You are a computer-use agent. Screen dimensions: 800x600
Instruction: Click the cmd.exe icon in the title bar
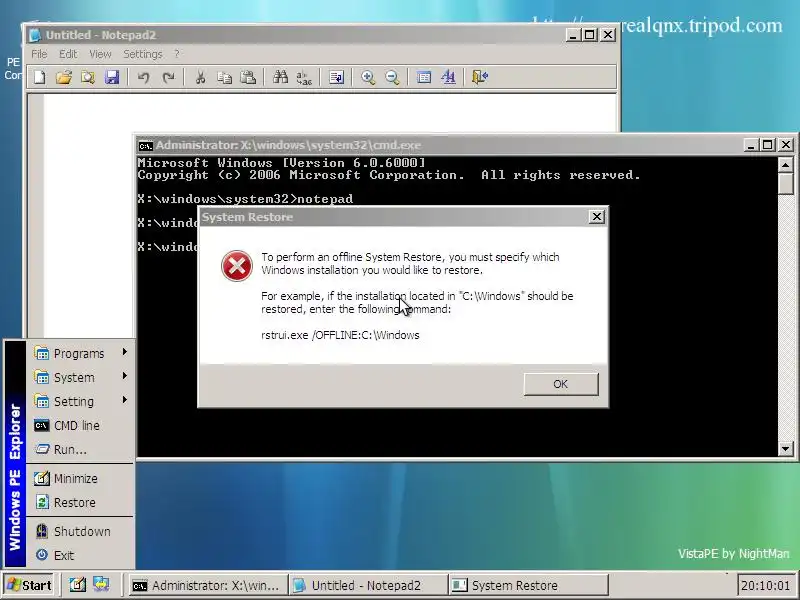click(x=145, y=146)
